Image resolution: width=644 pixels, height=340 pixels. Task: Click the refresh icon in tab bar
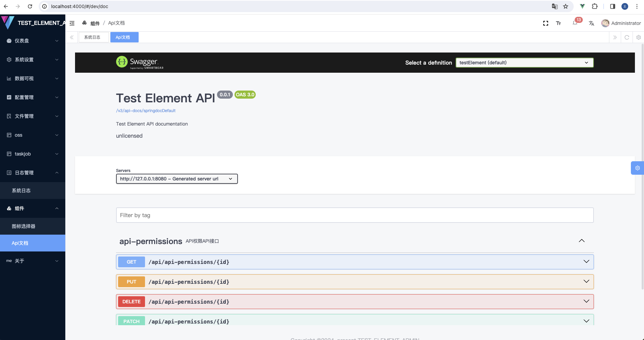(x=627, y=37)
